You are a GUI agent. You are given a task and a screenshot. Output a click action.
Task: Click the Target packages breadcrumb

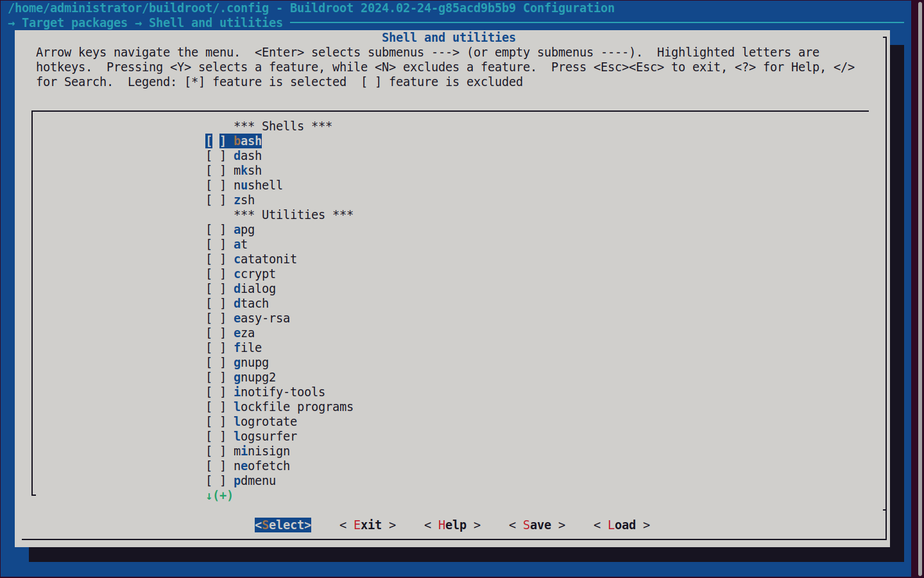pyautogui.click(x=74, y=23)
